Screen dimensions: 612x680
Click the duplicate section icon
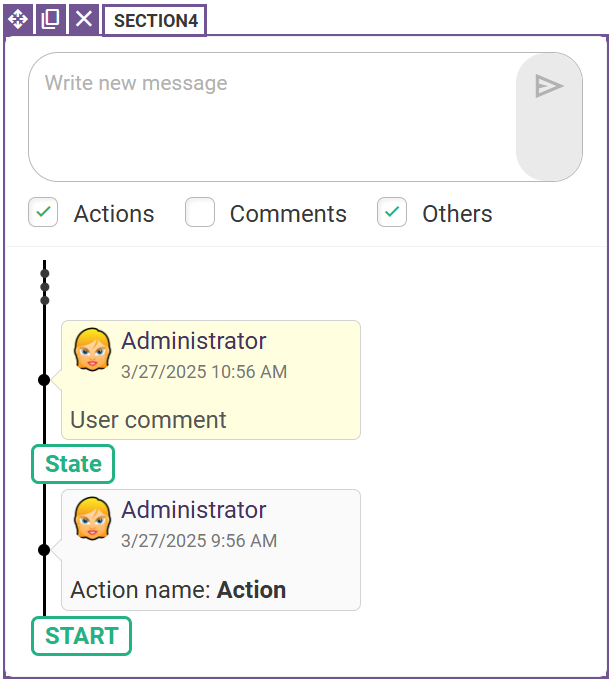click(x=50, y=20)
